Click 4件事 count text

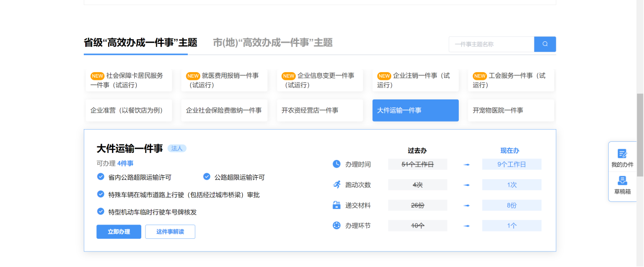point(125,164)
